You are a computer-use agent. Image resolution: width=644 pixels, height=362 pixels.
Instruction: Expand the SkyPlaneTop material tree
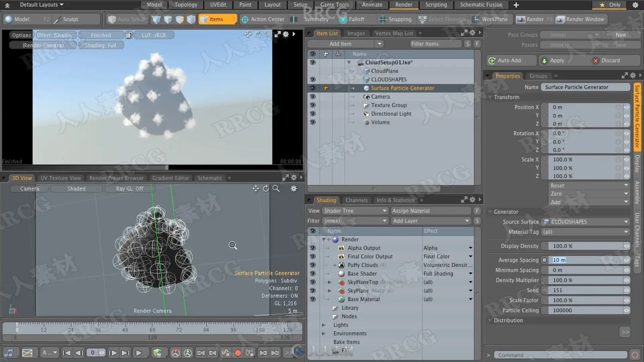[330, 282]
